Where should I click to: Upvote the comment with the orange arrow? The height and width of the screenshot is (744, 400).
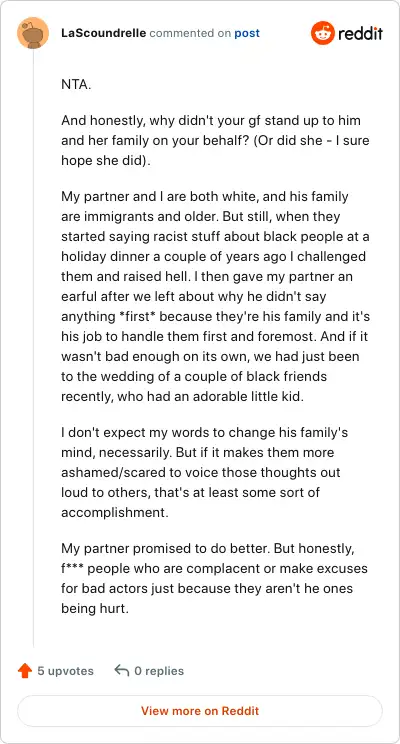tap(25, 671)
